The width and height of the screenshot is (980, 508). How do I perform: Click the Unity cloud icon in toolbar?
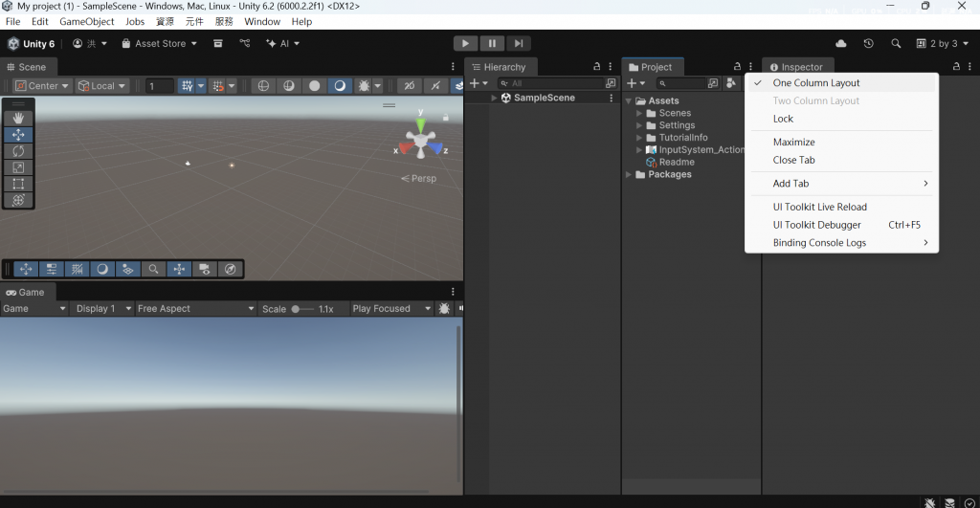click(x=841, y=43)
